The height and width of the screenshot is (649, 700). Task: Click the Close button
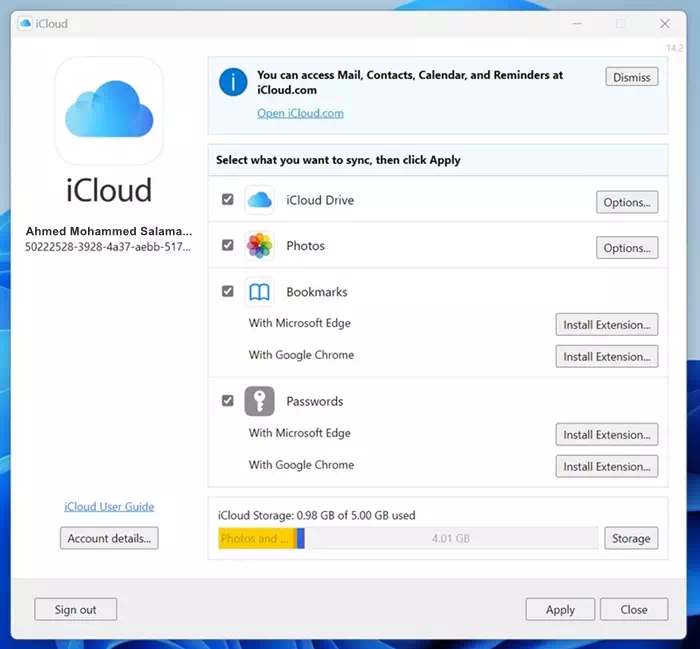click(x=634, y=610)
